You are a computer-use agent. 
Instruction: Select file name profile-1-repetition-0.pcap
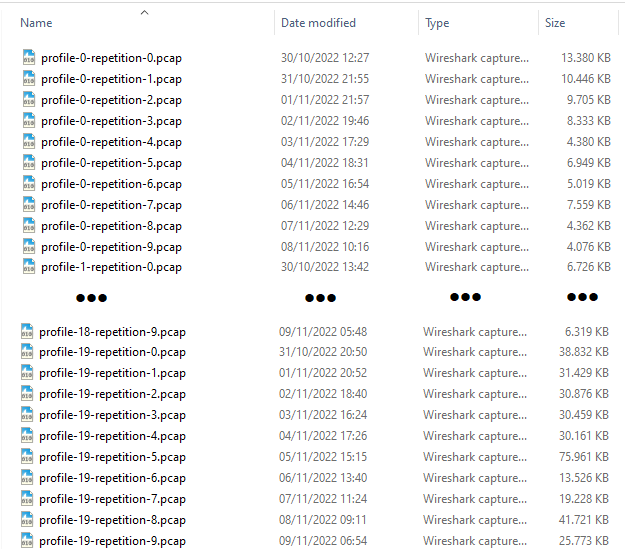pos(111,267)
